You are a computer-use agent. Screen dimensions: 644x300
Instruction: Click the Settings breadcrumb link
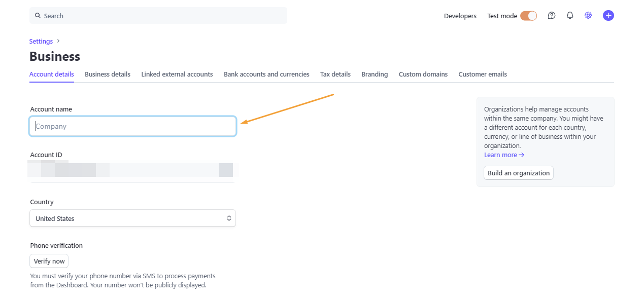point(41,41)
